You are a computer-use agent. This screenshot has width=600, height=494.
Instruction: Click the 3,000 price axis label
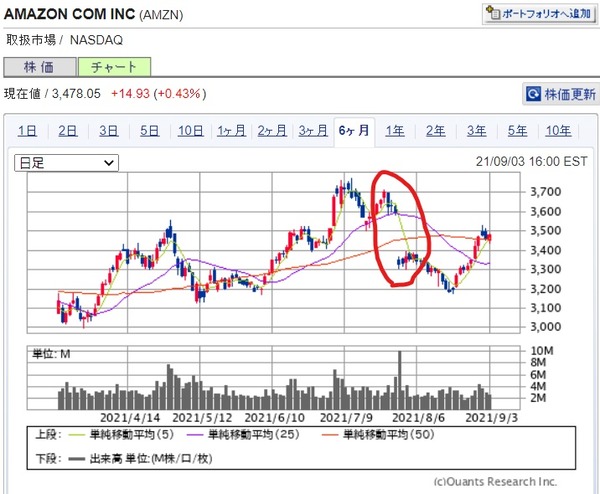coord(546,327)
